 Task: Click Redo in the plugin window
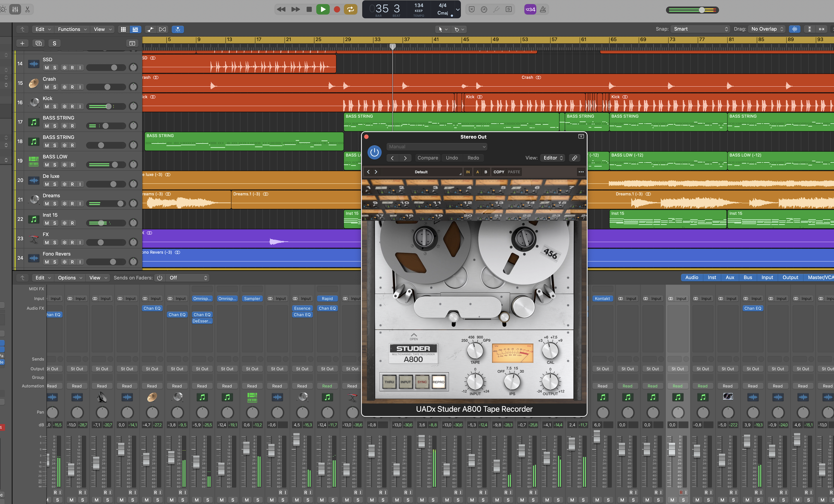473,158
